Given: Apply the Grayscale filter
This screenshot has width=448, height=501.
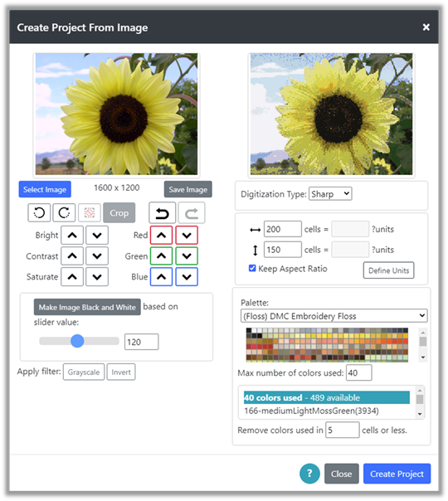Looking at the screenshot, I should coord(84,372).
